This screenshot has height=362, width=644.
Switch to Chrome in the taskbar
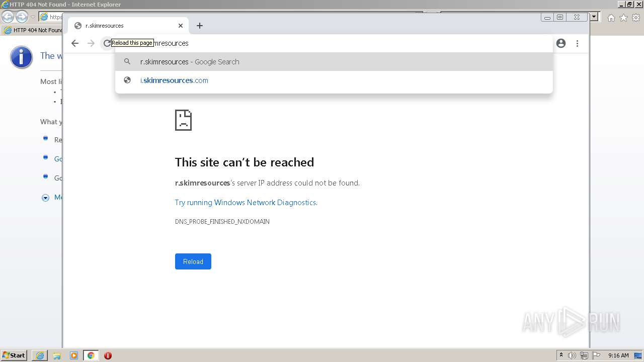91,355
